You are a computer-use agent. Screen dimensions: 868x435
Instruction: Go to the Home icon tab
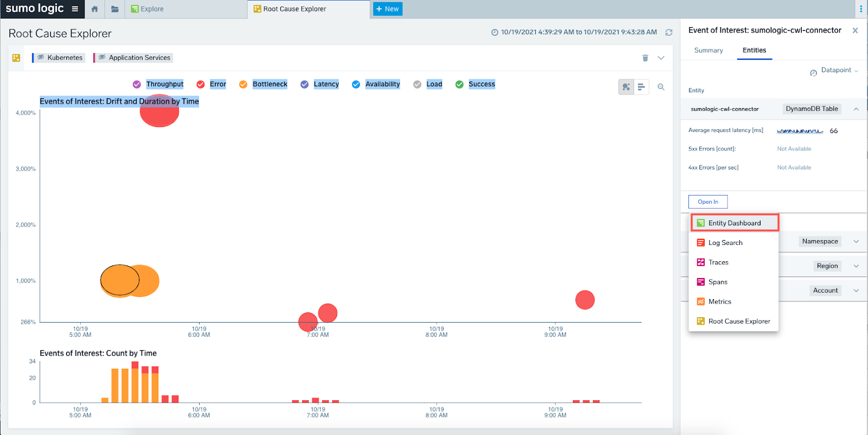pos(94,9)
